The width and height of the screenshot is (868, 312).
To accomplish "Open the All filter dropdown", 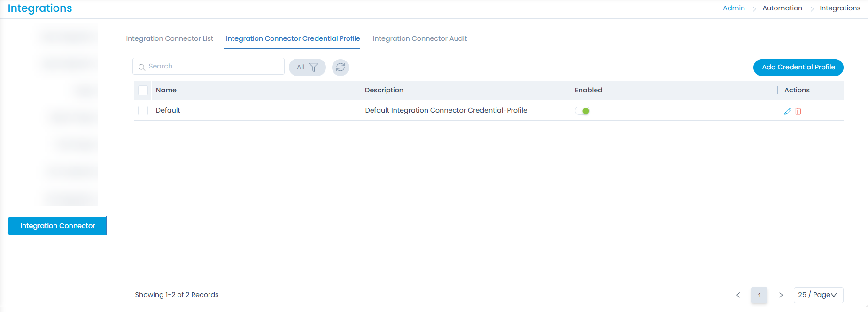I will [x=307, y=67].
